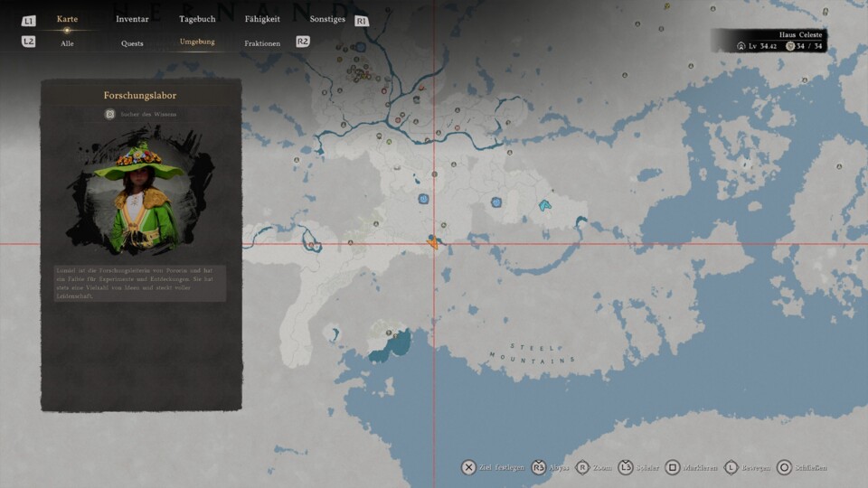
Task: Center on player with L3 Spieler
Action: point(626,467)
